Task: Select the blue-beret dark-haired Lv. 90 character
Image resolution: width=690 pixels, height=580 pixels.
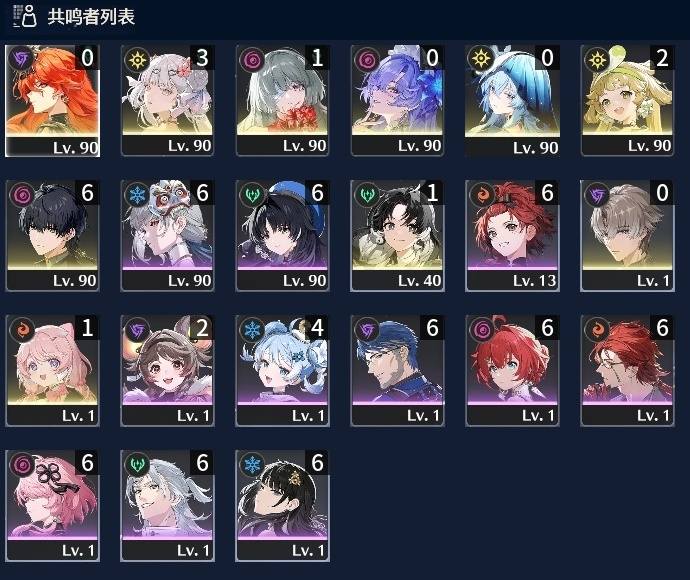Action: pyautogui.click(x=282, y=235)
